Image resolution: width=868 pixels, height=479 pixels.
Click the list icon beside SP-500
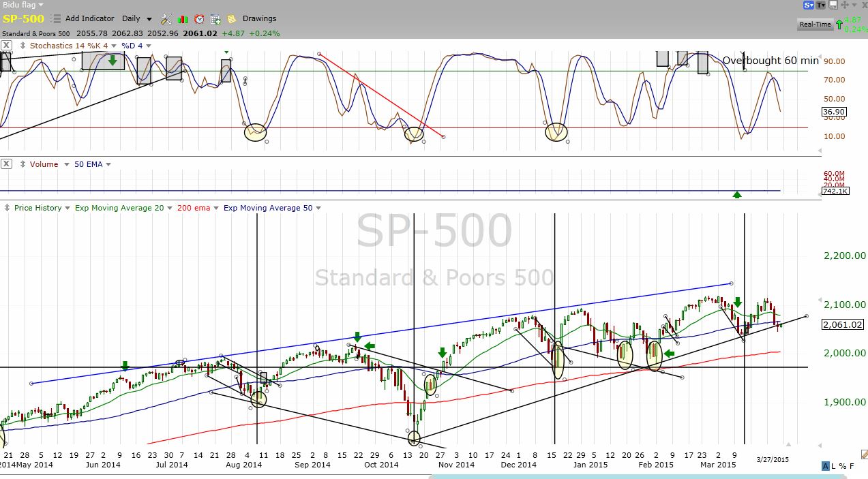[55, 19]
